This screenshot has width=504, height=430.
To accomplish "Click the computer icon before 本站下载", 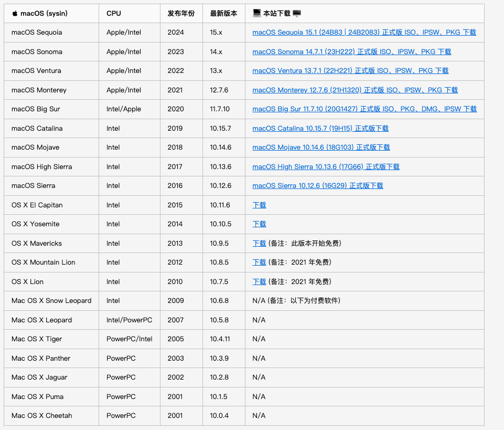I will pos(256,13).
